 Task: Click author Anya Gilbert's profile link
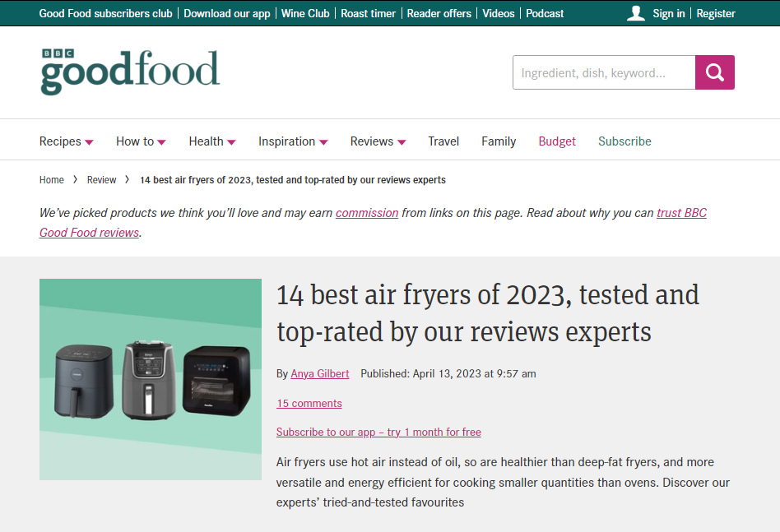pos(319,373)
